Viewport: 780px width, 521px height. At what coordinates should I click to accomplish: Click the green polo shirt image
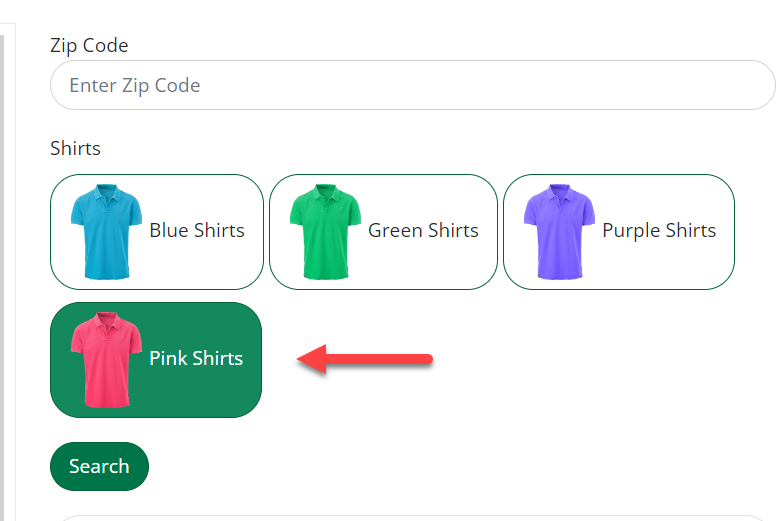pyautogui.click(x=325, y=231)
